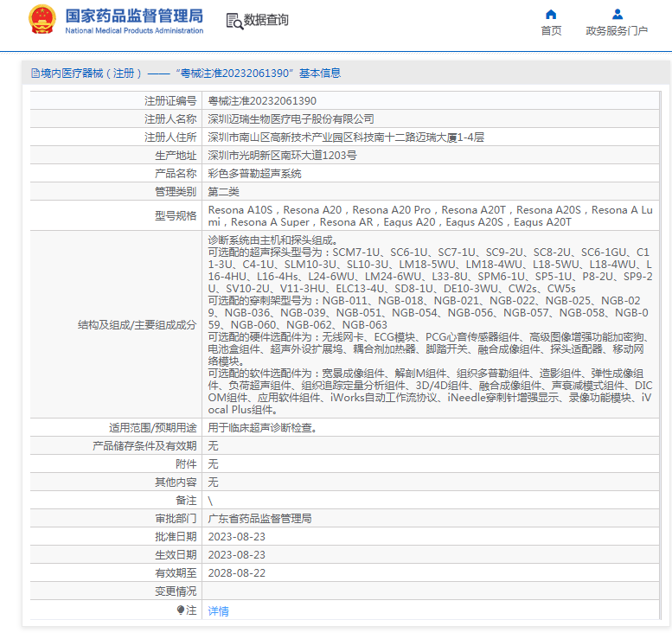Click the 国家药品监督管理局 site title
Image resolution: width=672 pixels, height=639 pixels.
134,16
